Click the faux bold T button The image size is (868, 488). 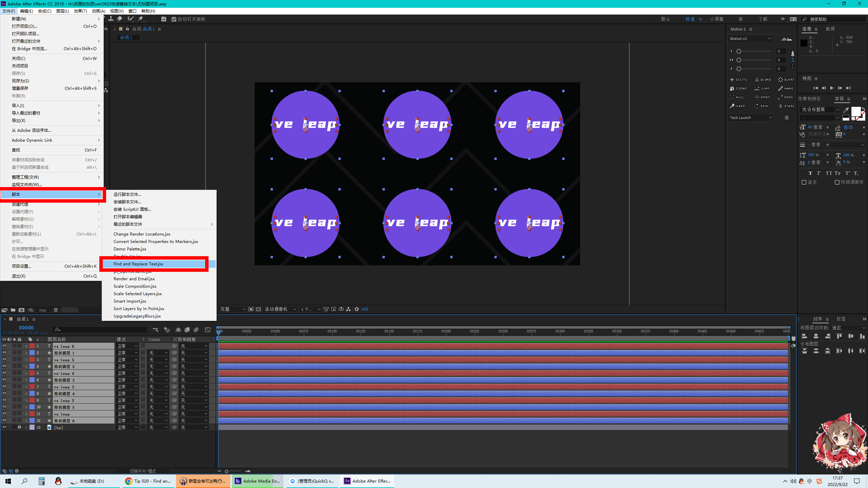coord(810,173)
